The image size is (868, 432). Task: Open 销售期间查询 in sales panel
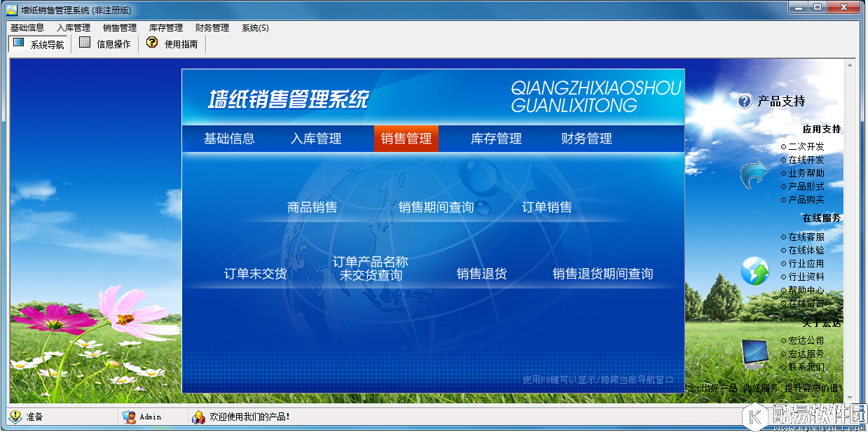(436, 207)
